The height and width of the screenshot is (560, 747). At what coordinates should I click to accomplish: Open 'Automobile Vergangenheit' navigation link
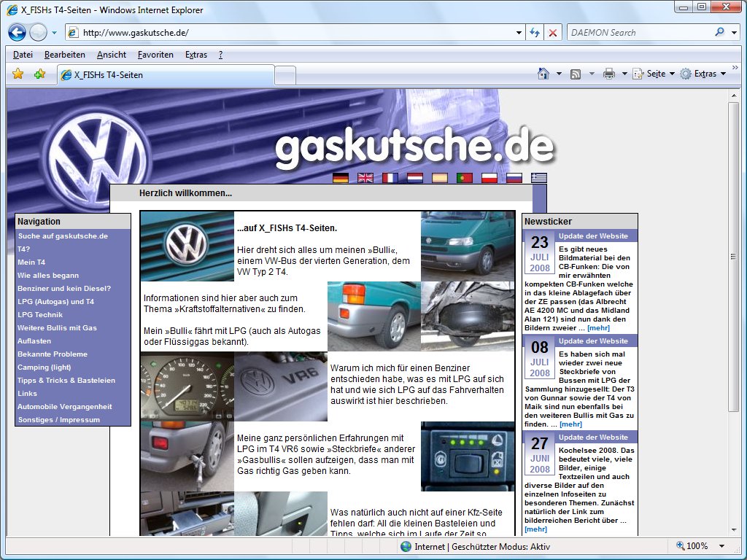(65, 407)
